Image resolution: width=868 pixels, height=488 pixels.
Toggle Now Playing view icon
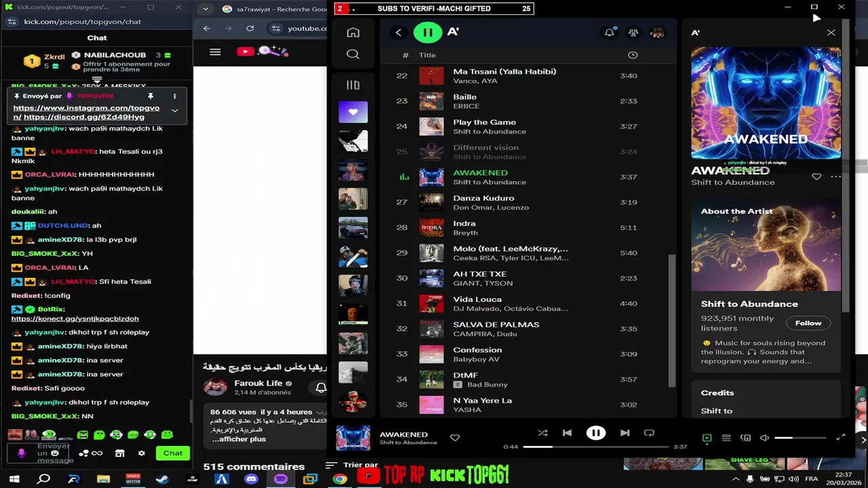pos(707,438)
